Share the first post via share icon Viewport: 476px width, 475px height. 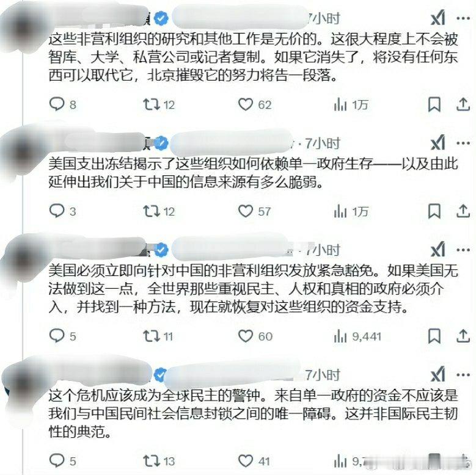point(463,104)
